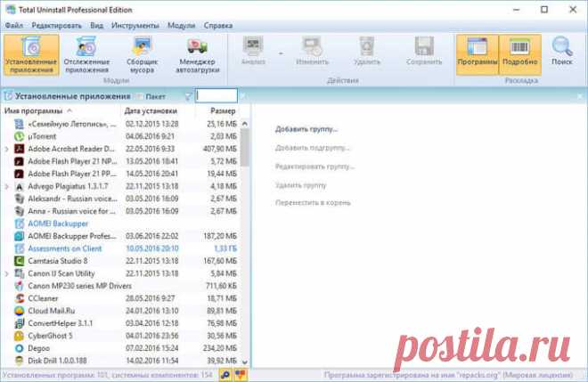Screen dimensions: 588x382
Task: Click the Установленные приложения panel header
Action: pyautogui.click(x=73, y=97)
